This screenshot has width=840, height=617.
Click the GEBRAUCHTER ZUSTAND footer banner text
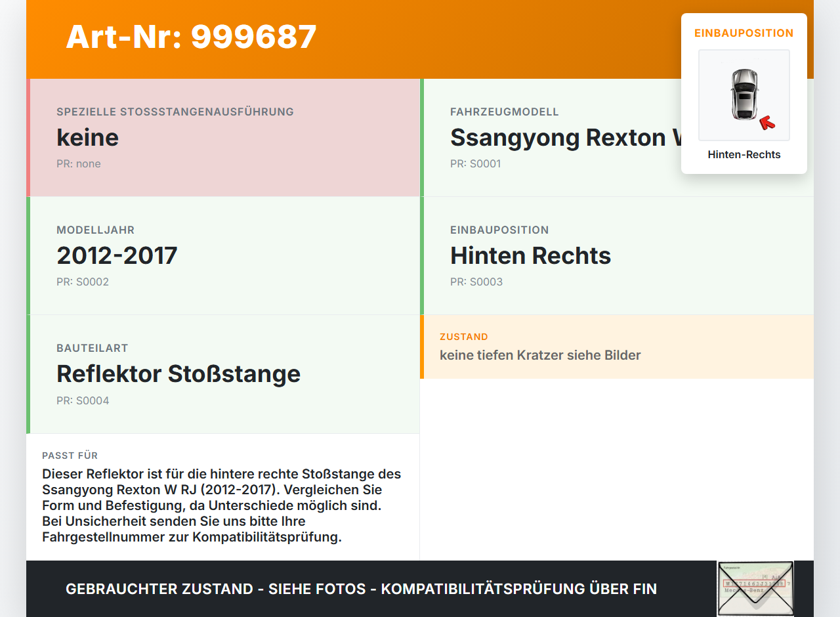point(361,589)
